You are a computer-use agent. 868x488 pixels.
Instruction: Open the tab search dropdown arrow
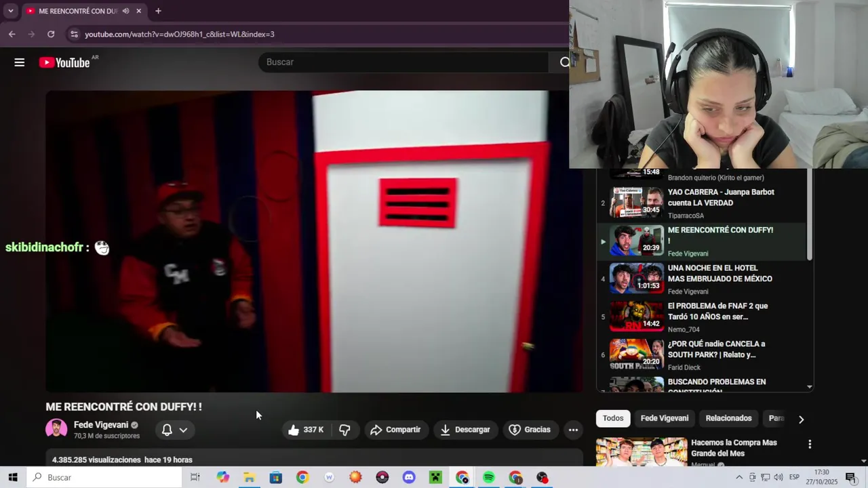(x=10, y=11)
